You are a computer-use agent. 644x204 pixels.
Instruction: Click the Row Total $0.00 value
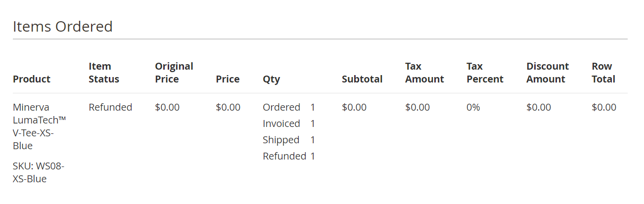tap(604, 107)
